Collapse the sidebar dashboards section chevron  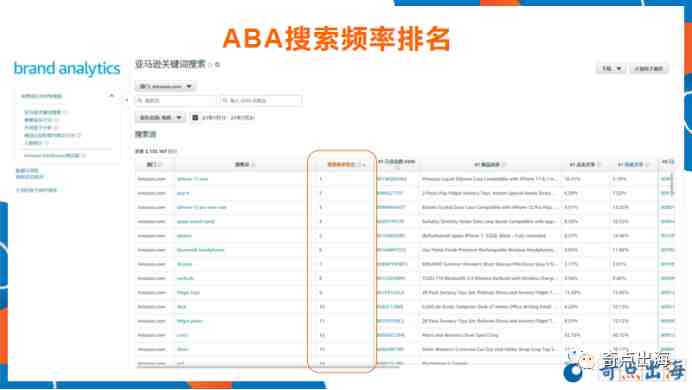(112, 96)
